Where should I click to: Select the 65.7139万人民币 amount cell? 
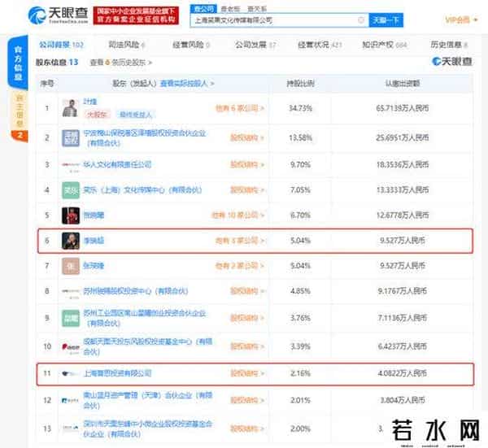tap(402, 108)
